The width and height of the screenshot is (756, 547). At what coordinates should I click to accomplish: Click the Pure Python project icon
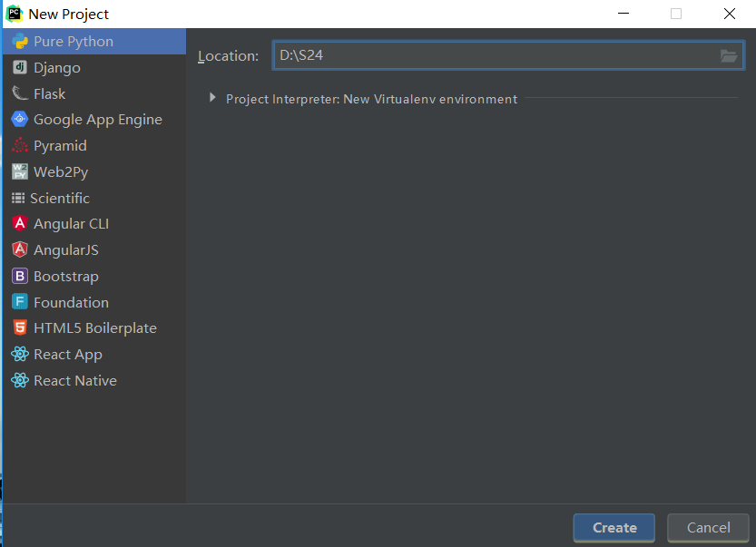[x=20, y=42]
